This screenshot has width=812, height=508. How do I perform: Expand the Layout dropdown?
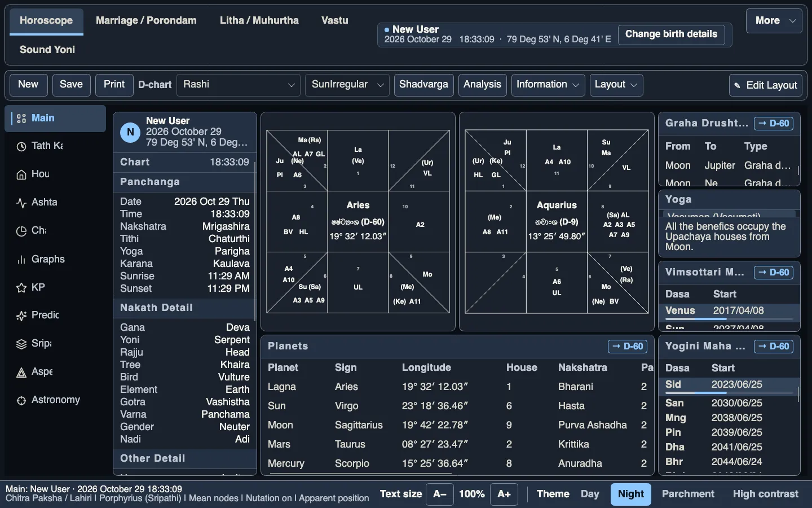616,85
